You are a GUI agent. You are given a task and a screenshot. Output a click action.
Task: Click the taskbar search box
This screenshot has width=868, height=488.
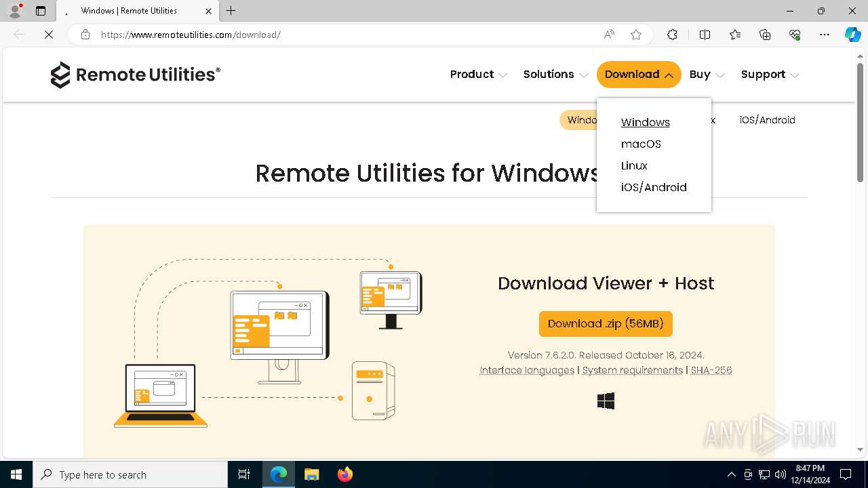point(130,474)
